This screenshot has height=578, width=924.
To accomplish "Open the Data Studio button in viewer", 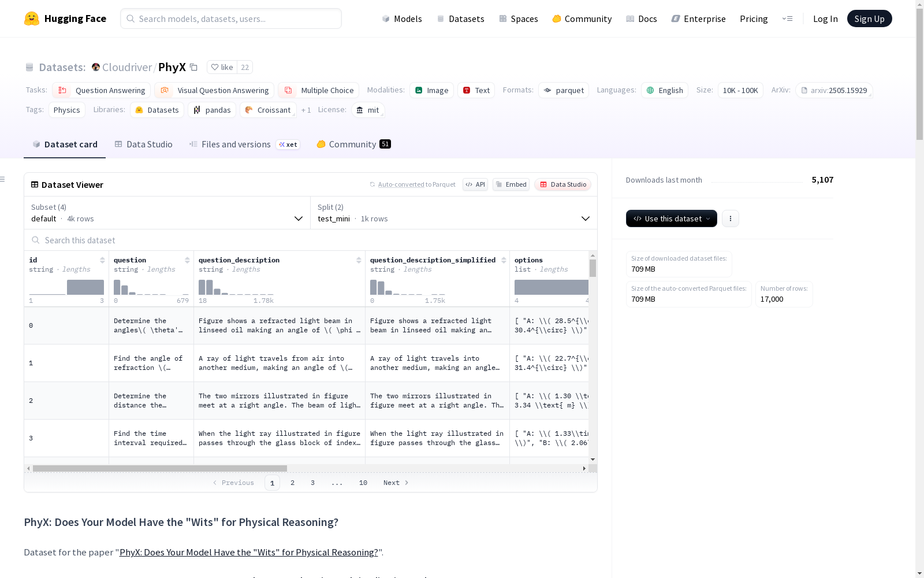I will click(562, 184).
